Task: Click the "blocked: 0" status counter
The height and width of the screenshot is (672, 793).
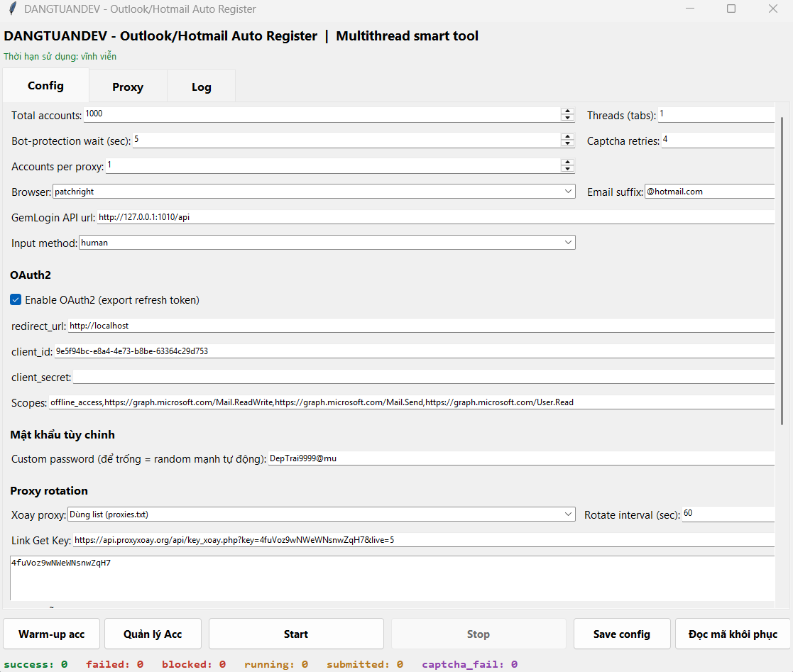Action: (194, 664)
